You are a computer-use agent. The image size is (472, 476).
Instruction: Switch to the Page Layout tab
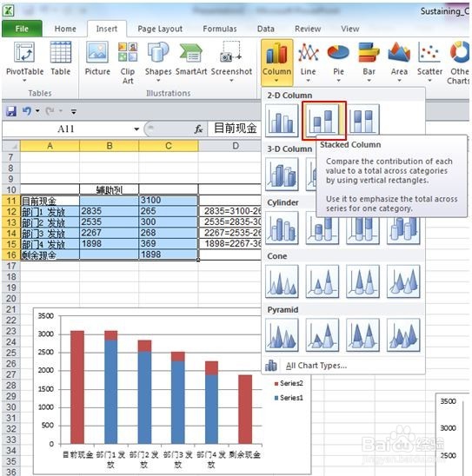[160, 29]
